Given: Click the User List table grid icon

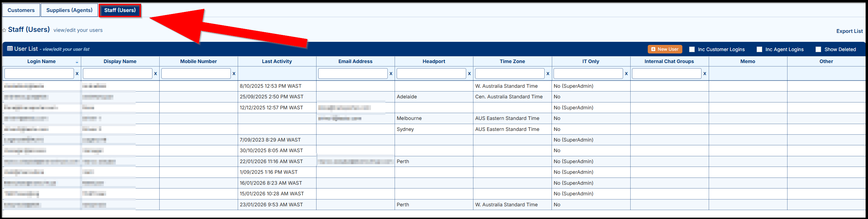Looking at the screenshot, I should point(10,49).
